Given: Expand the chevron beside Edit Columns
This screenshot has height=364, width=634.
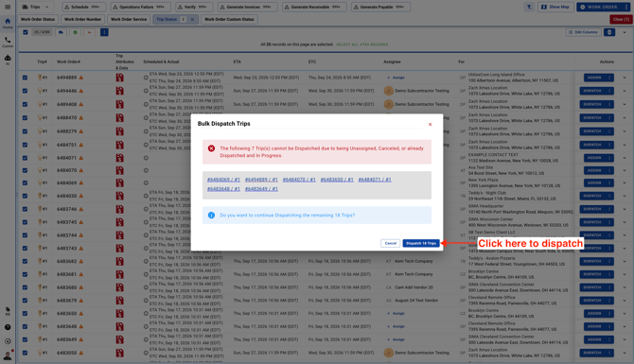Looking at the screenshot, I should pyautogui.click(x=625, y=32).
